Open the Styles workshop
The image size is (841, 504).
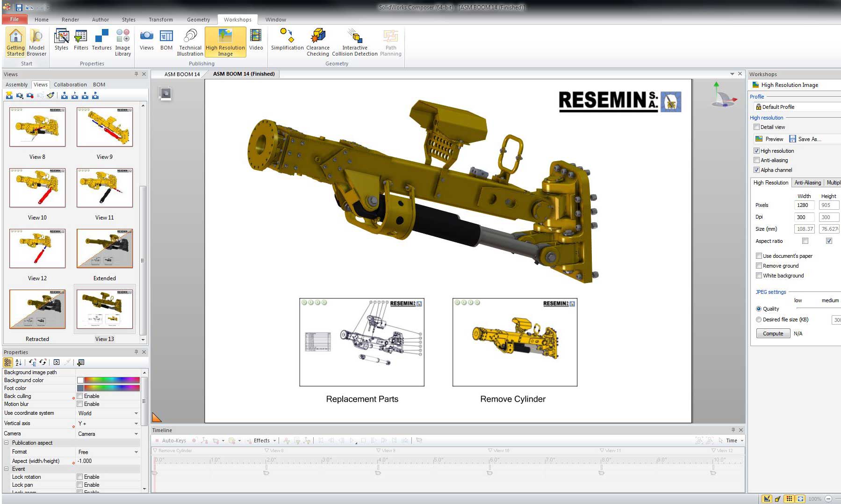coord(61,40)
